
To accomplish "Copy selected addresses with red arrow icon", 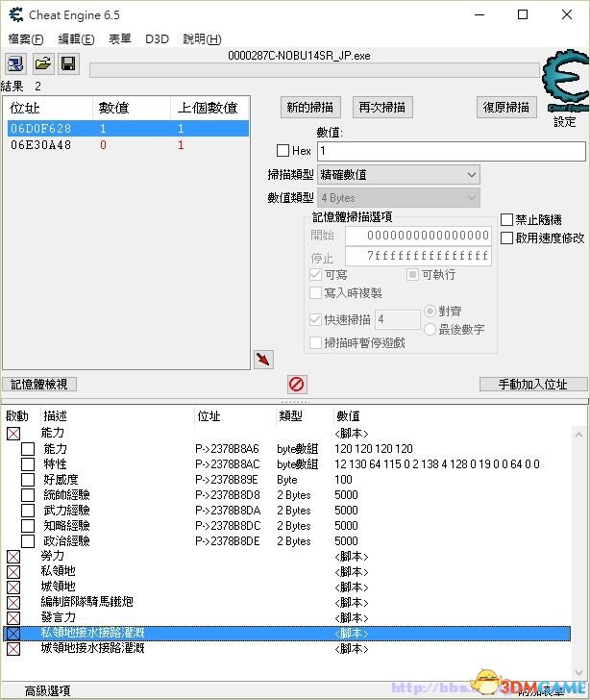I will [x=263, y=360].
